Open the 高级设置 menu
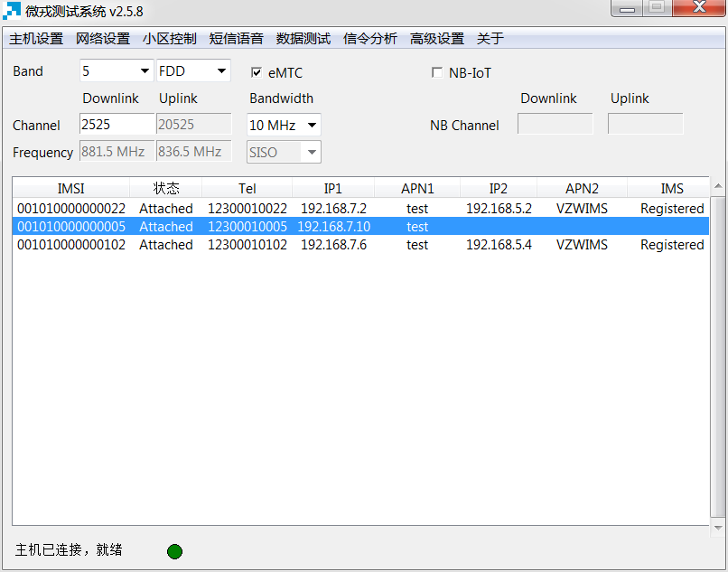This screenshot has height=572, width=728. pyautogui.click(x=437, y=39)
